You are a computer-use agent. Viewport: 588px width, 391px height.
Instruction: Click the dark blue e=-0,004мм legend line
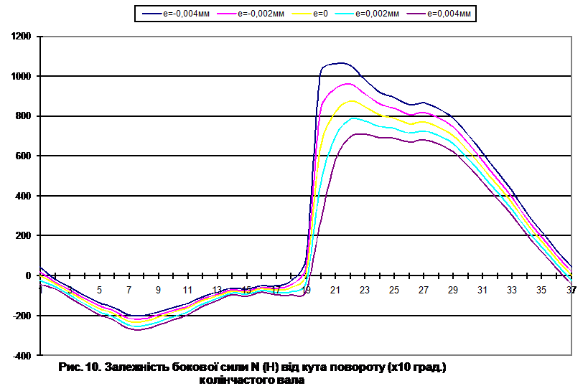[151, 13]
